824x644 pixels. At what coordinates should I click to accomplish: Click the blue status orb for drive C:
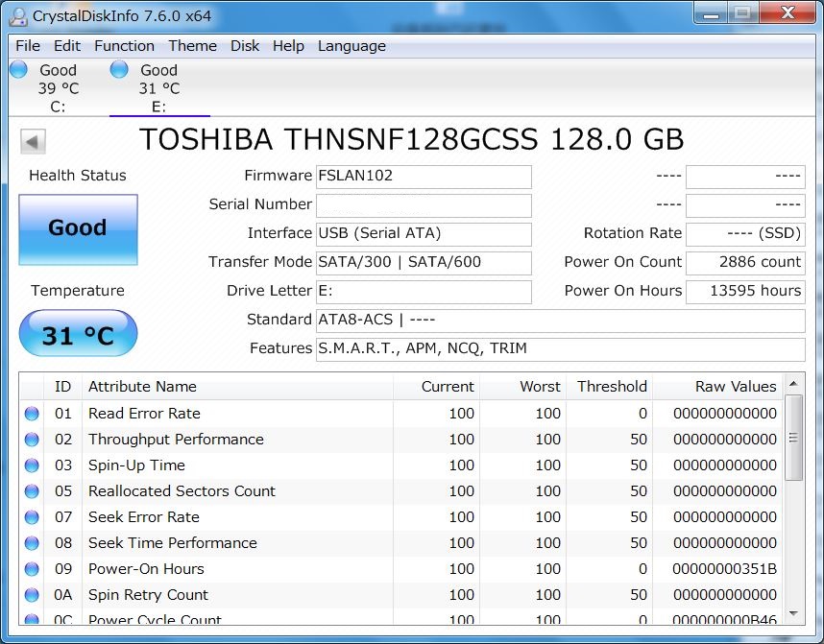19,69
